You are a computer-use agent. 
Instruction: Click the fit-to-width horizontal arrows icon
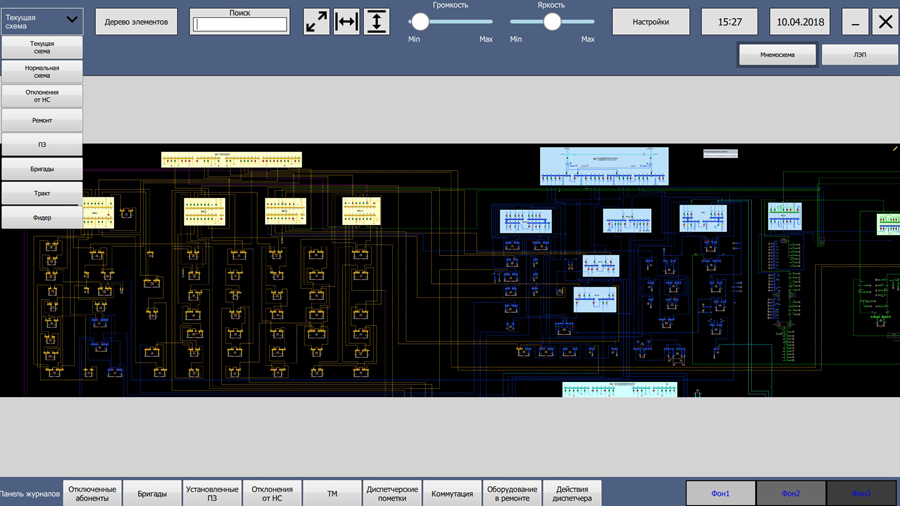click(x=347, y=22)
